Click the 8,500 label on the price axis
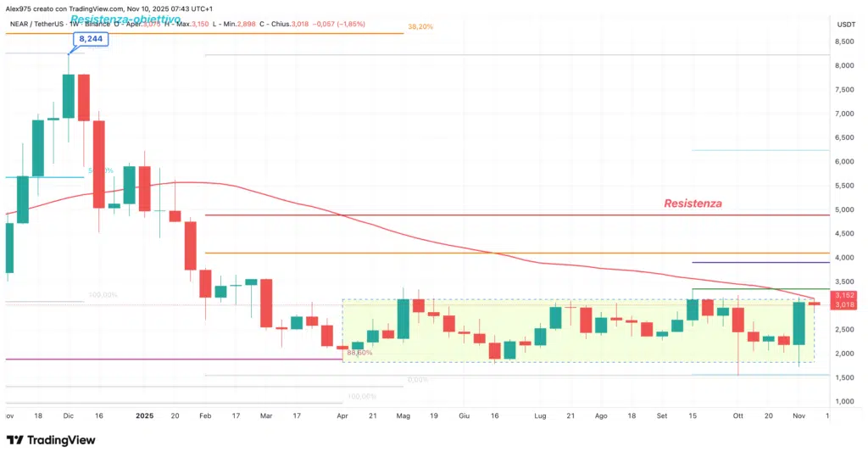This screenshot has width=868, height=457. click(844, 42)
